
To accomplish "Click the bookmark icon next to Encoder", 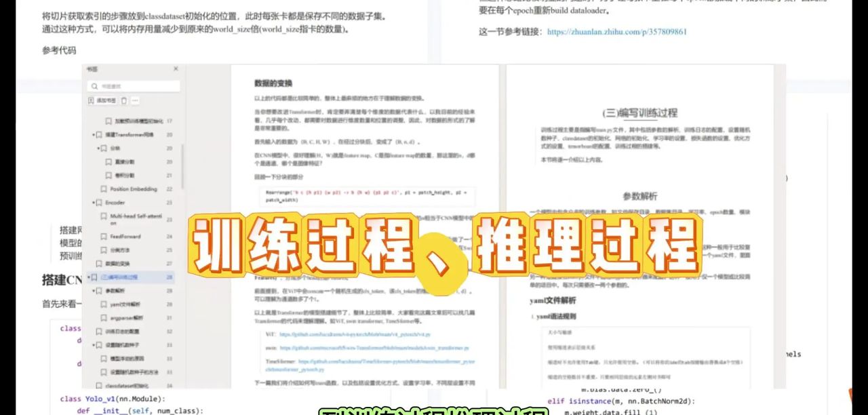I will 98,202.
